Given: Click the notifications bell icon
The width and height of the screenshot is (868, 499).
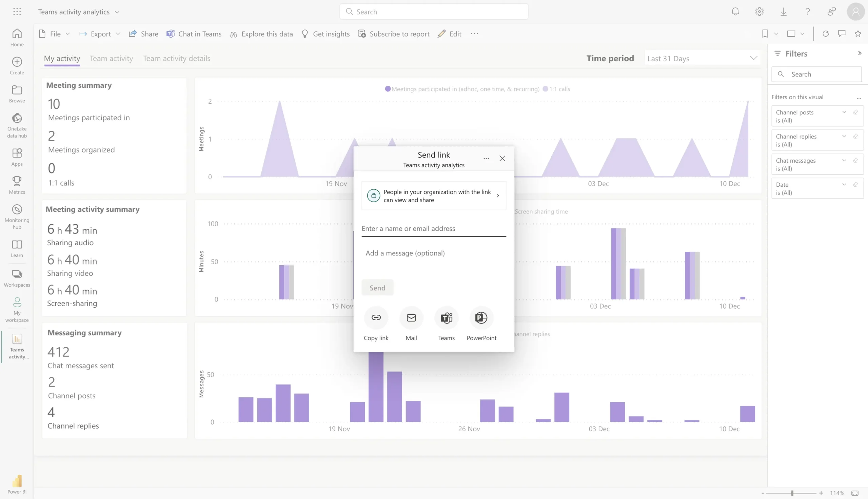Looking at the screenshot, I should (x=735, y=12).
